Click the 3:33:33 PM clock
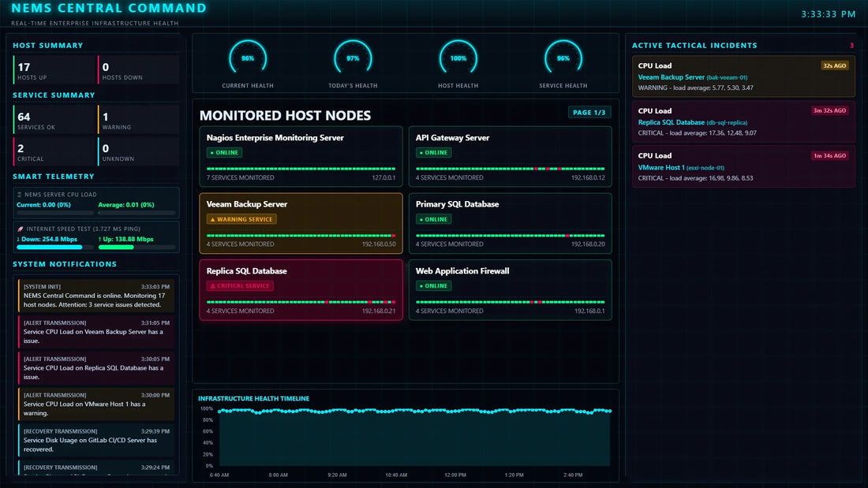 pos(828,14)
